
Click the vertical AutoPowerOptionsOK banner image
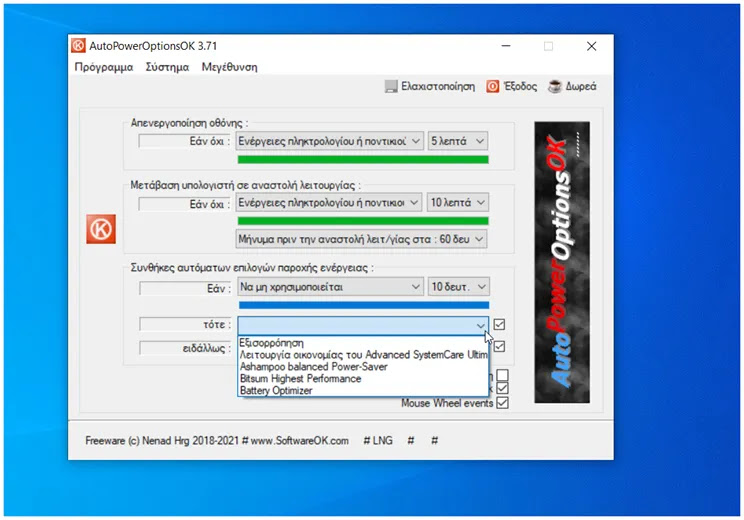562,262
